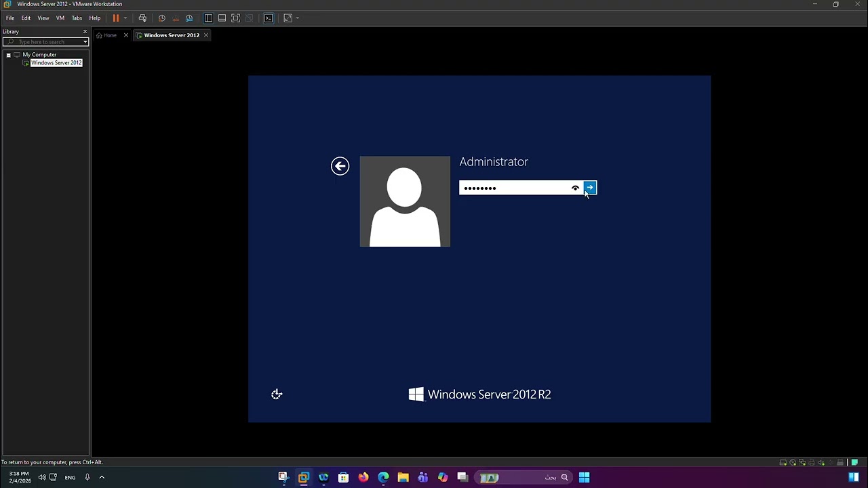The height and width of the screenshot is (488, 868).
Task: Open the volume control in the system tray
Action: 42,477
